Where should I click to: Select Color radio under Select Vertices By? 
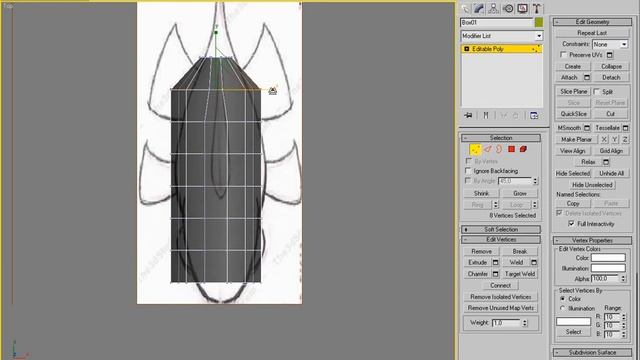pyautogui.click(x=562, y=299)
